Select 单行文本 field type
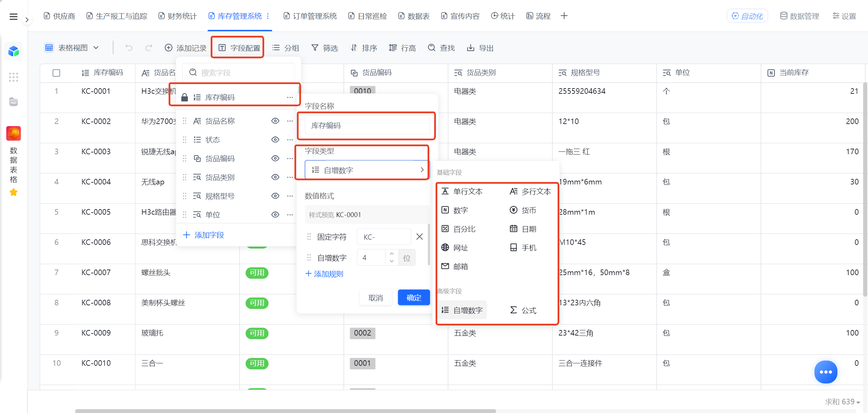 [462, 191]
